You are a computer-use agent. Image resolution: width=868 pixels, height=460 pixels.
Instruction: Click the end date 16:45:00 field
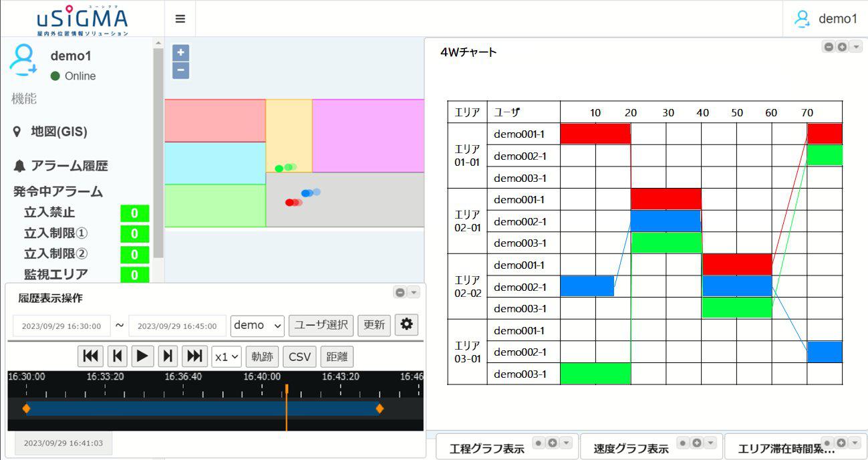tap(177, 326)
